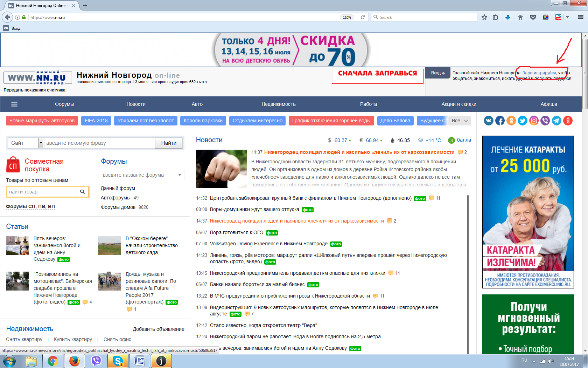Open График отключения горячей воды tag
Viewport: 588px width, 368px height.
[331, 121]
